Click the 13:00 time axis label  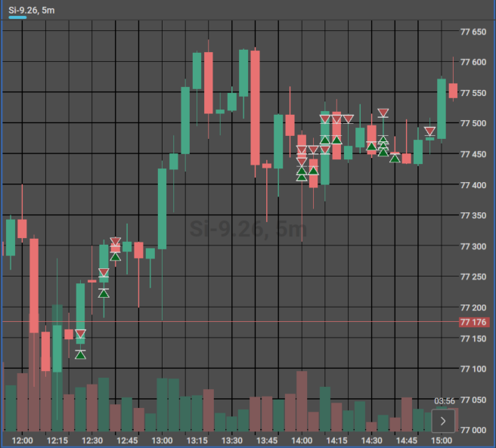coord(162,440)
